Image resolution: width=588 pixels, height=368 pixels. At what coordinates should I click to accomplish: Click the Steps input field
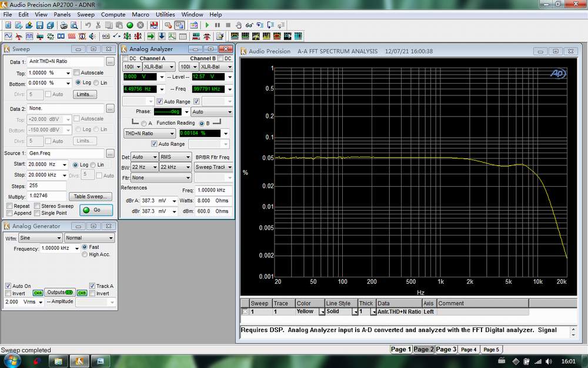[x=46, y=185]
